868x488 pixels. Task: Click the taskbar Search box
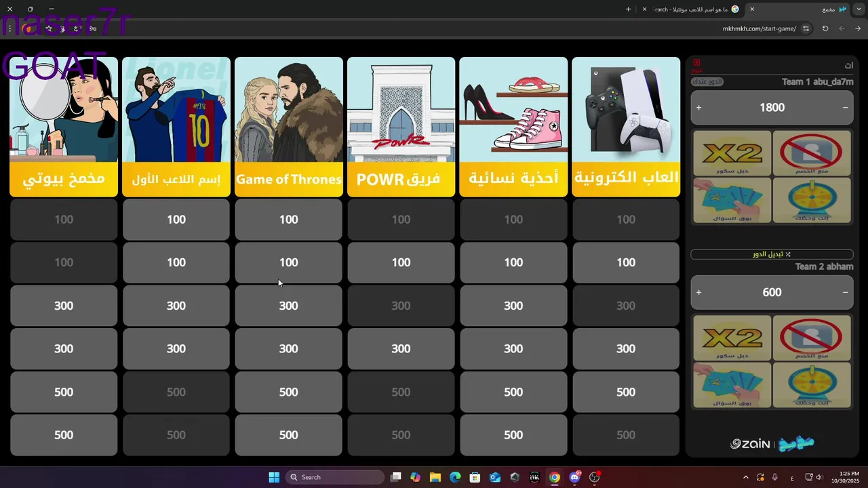(x=335, y=477)
